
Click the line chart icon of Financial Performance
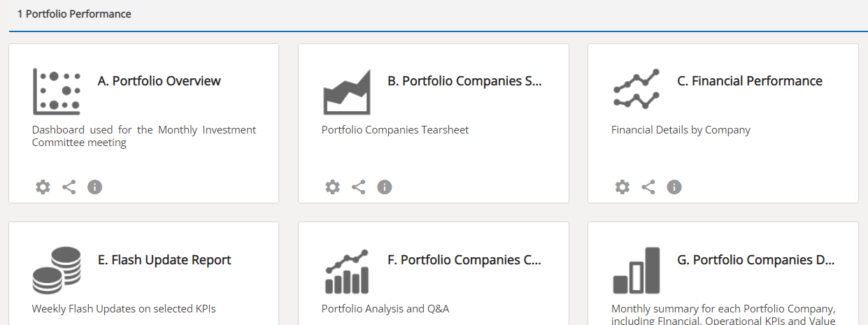tap(636, 89)
